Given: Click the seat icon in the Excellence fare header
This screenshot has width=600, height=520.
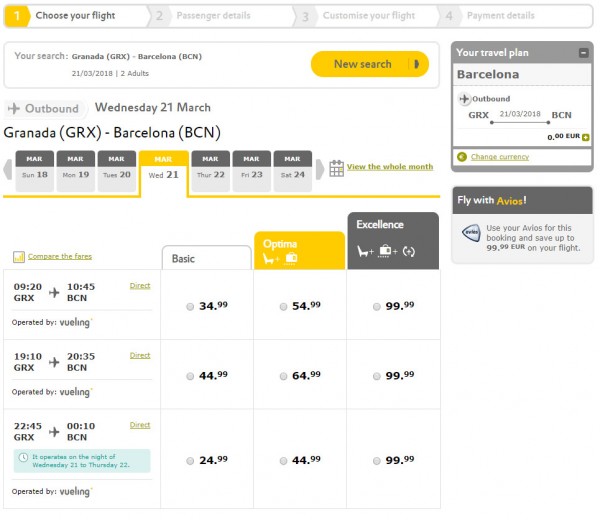Looking at the screenshot, I should point(365,251).
